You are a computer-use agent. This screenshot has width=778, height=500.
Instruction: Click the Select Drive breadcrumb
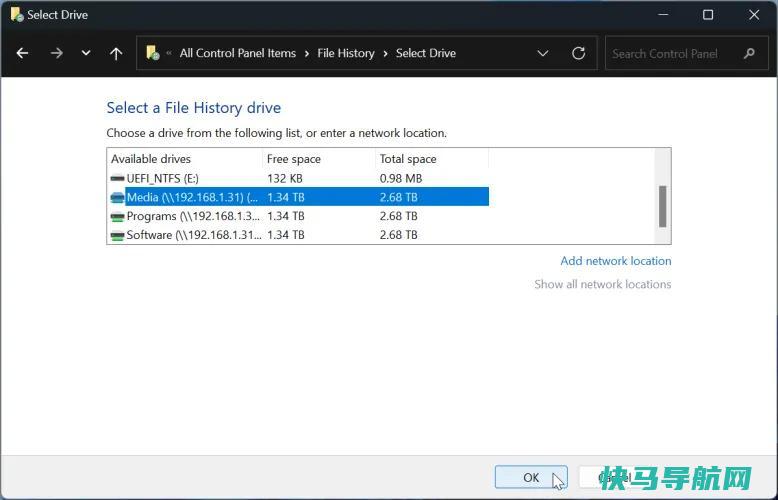click(426, 53)
